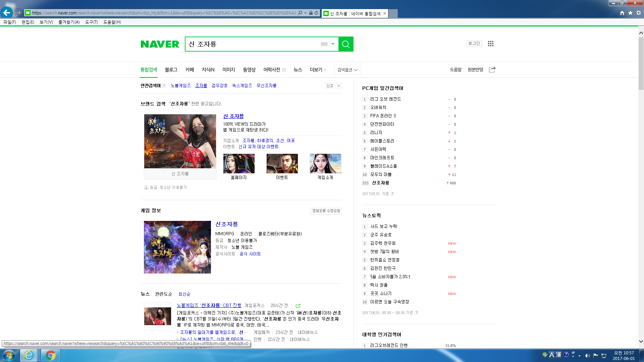Click the info icon beside 등급 notice
The height and width of the screenshot is (362, 644).
pos(146,187)
